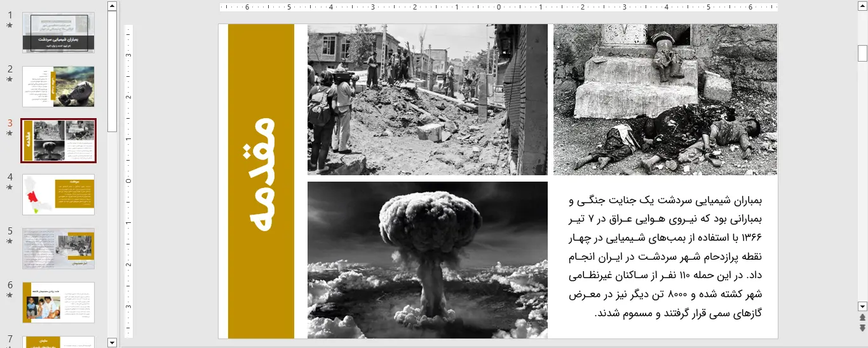
Task: Click the animation star icon under slide 4
Action: (x=10, y=187)
